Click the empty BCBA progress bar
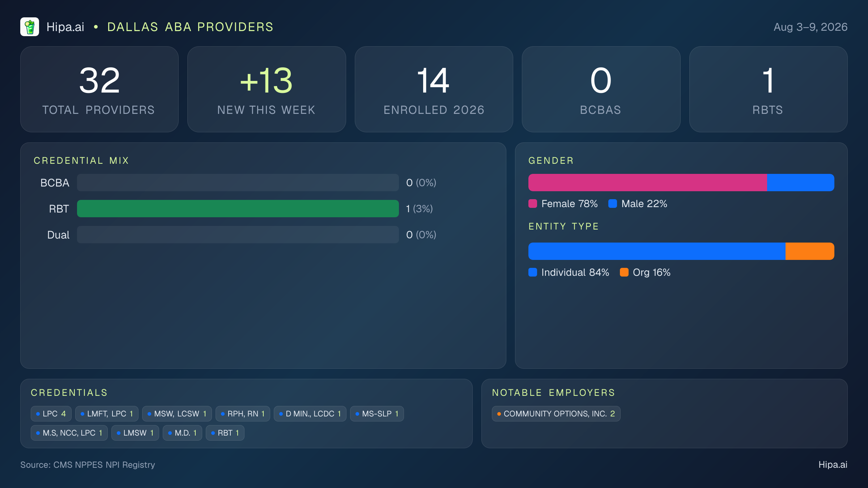Image resolution: width=868 pixels, height=488 pixels. [x=238, y=183]
